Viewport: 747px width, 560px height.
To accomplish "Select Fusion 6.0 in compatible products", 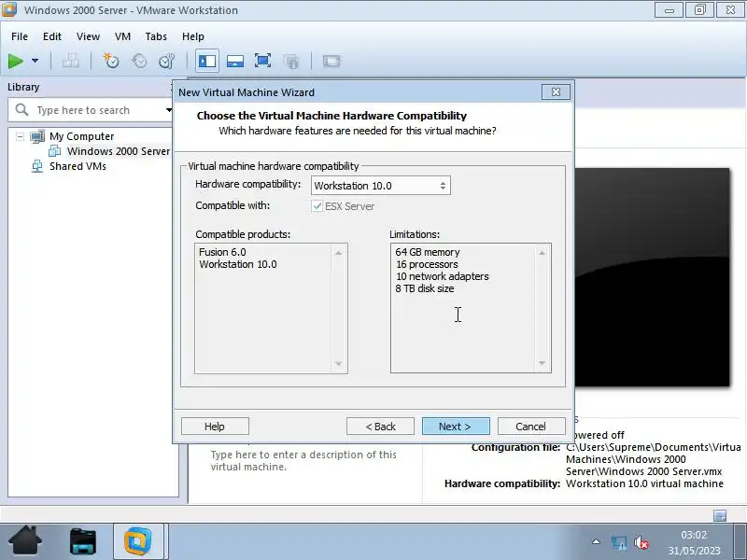I will pyautogui.click(x=222, y=252).
